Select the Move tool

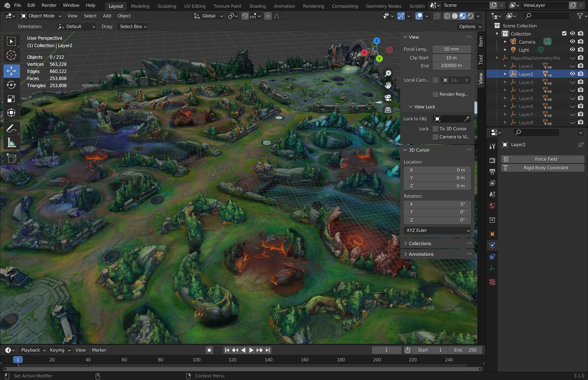[11, 71]
